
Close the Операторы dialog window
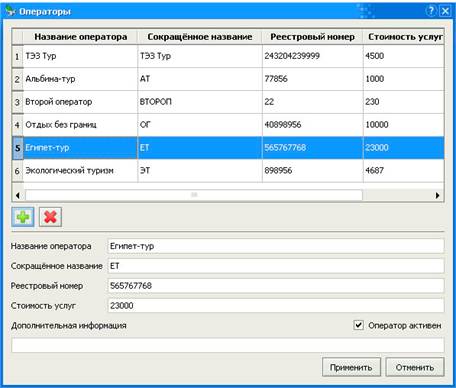445,11
